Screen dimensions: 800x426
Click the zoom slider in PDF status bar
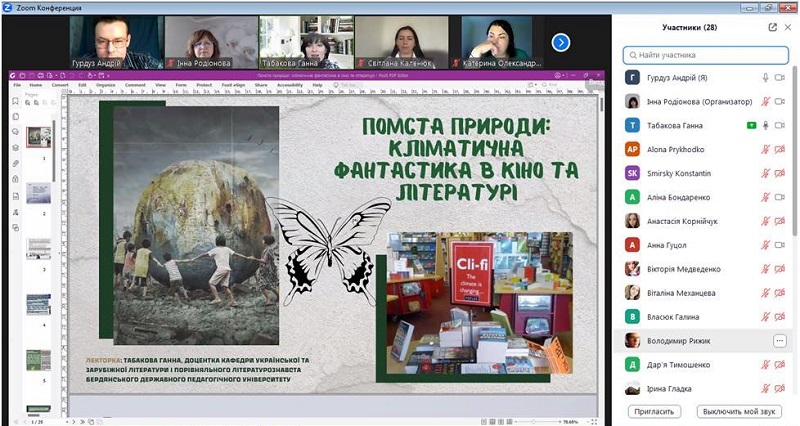[539, 422]
